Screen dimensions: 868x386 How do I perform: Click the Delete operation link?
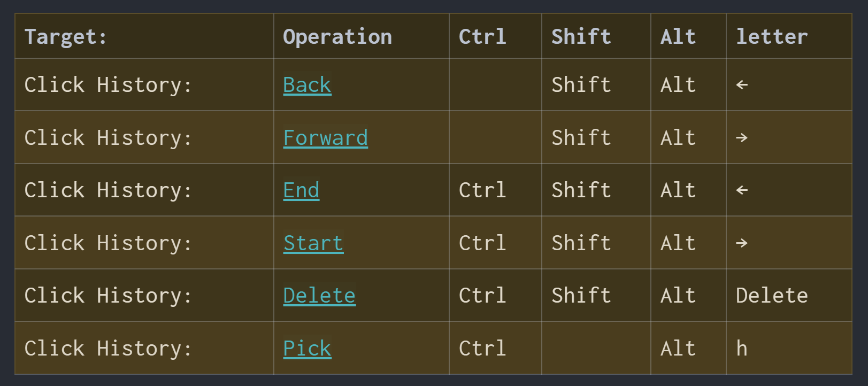coord(319,296)
